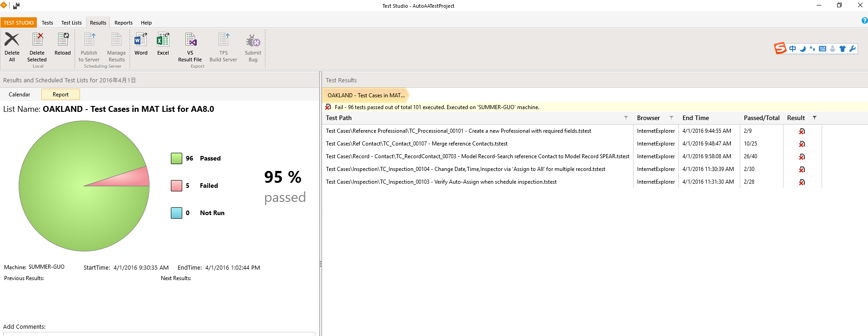
Task: Click the Add Comments input box
Action: point(159,334)
